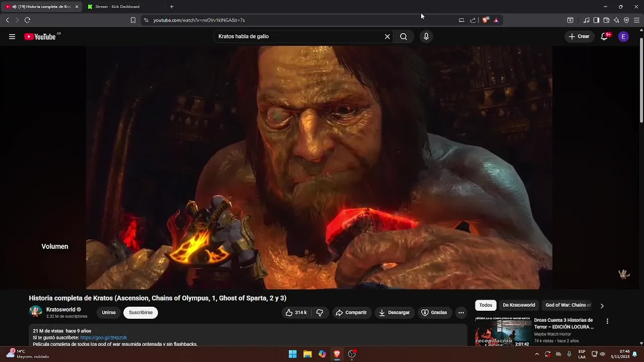The image size is (644, 362).
Task: Click the page vertical scrollbar
Action: click(x=641, y=80)
